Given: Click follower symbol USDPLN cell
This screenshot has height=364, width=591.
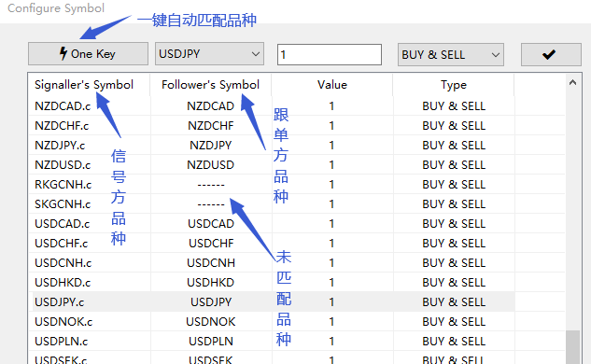Looking at the screenshot, I should 211,342.
